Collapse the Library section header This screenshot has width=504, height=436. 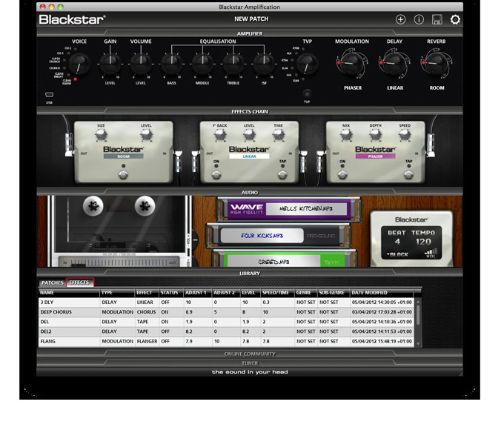pyautogui.click(x=250, y=274)
